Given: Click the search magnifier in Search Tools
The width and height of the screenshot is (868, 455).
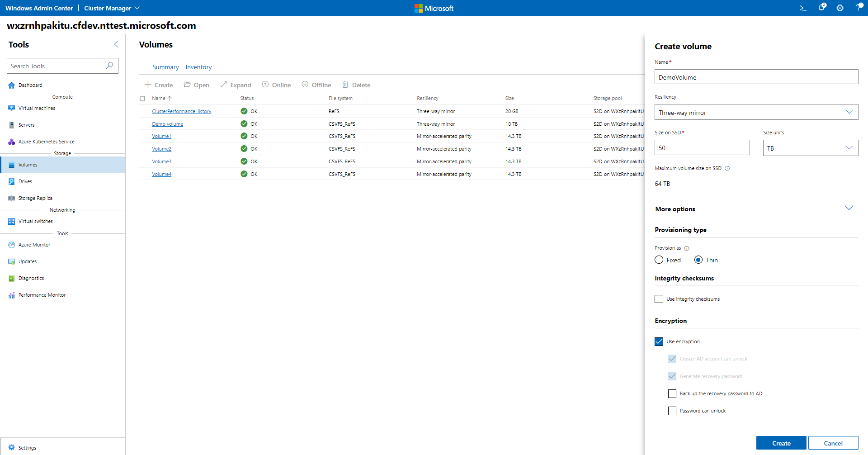Looking at the screenshot, I should tap(109, 66).
